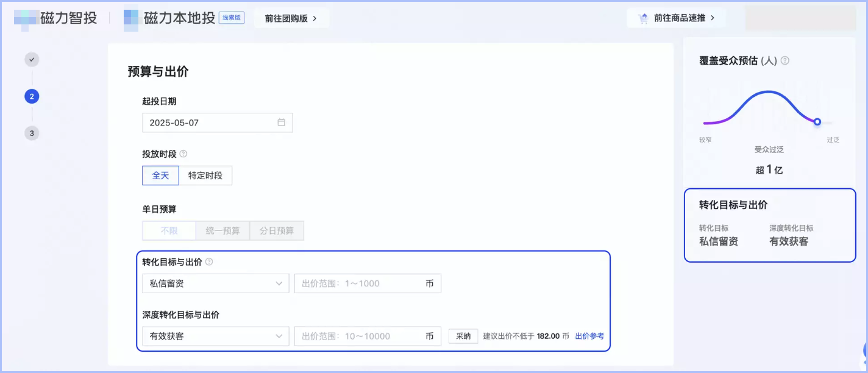868x373 pixels.
Task: Select the 全天 delivery period option
Action: click(160, 175)
